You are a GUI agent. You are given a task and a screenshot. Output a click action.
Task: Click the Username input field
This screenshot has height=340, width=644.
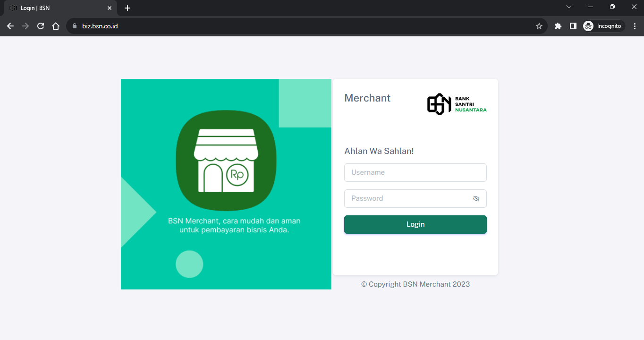[415, 172]
